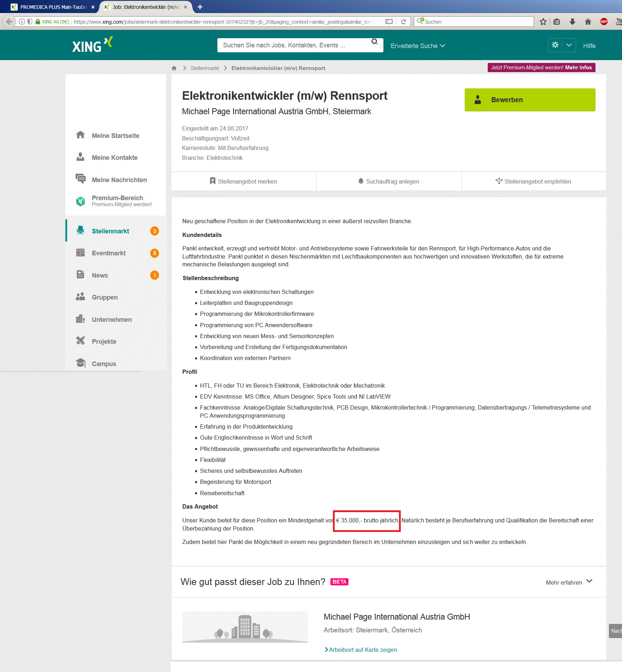This screenshot has height=672, width=622.
Task: Go to Stellenmarkt breadcrumb link
Action: [x=205, y=68]
